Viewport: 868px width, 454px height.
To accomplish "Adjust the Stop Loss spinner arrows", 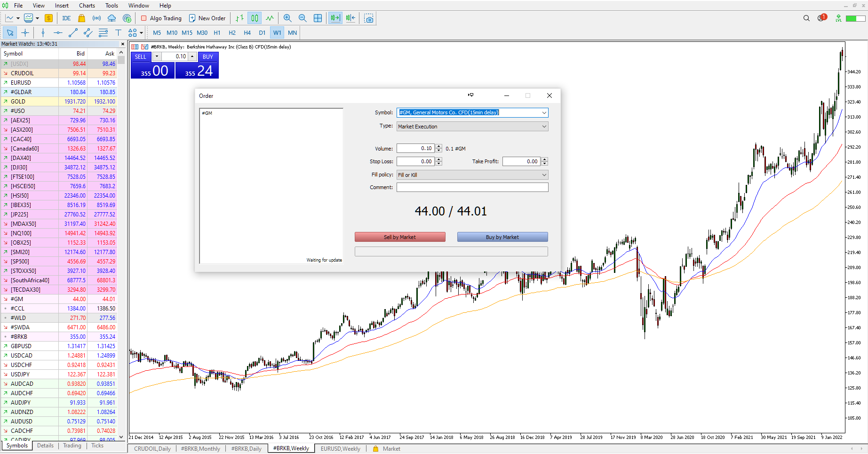I will [x=438, y=161].
